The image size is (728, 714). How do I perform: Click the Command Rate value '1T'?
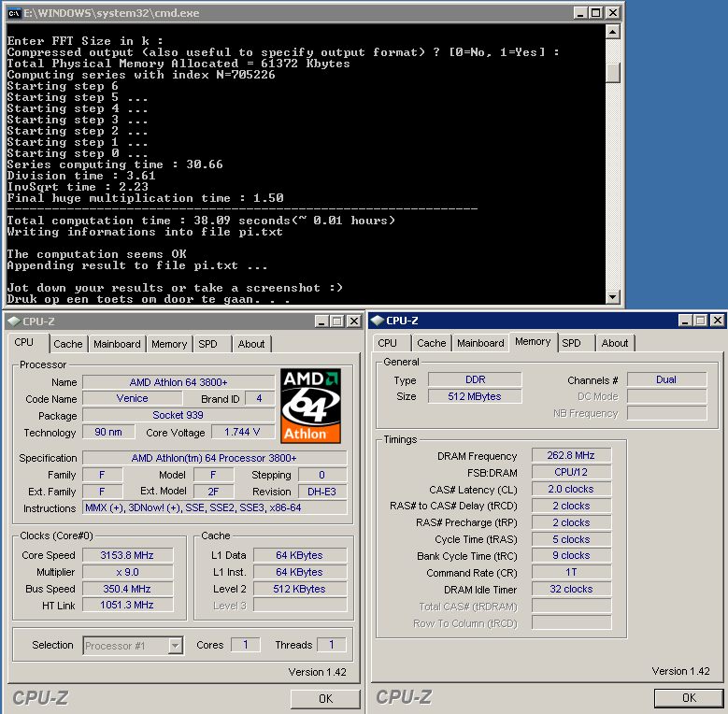[x=572, y=572]
